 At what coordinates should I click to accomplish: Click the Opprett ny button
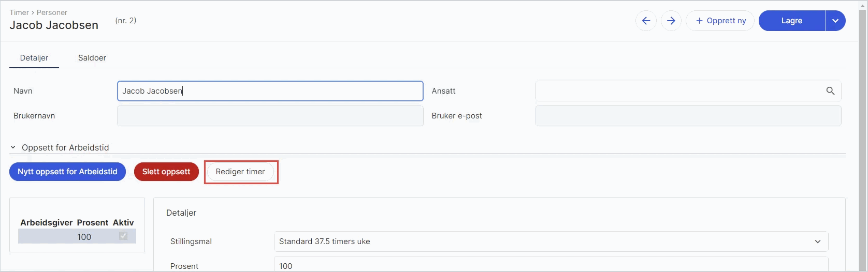[x=720, y=21]
